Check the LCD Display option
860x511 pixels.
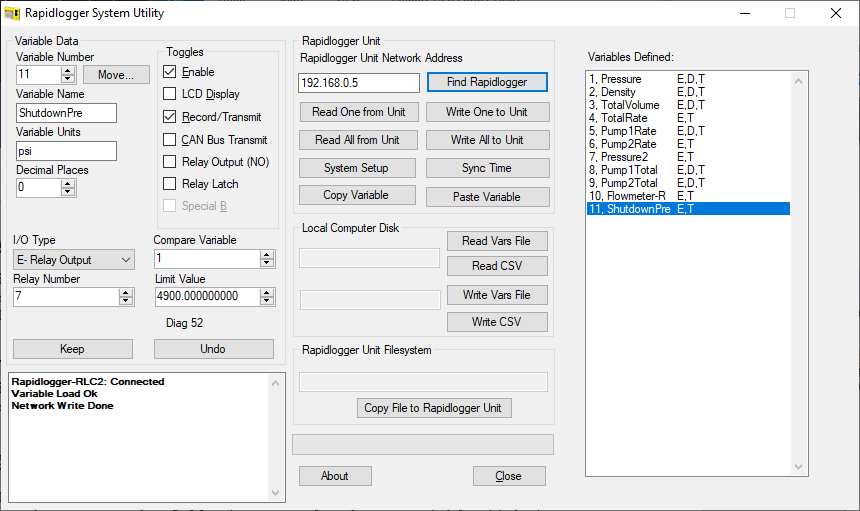169,94
